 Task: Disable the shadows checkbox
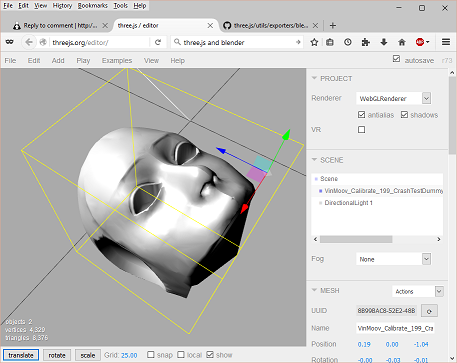[x=404, y=115]
